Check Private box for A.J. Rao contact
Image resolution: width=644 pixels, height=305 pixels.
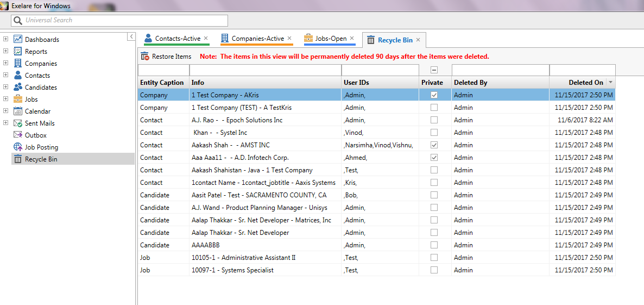(434, 120)
